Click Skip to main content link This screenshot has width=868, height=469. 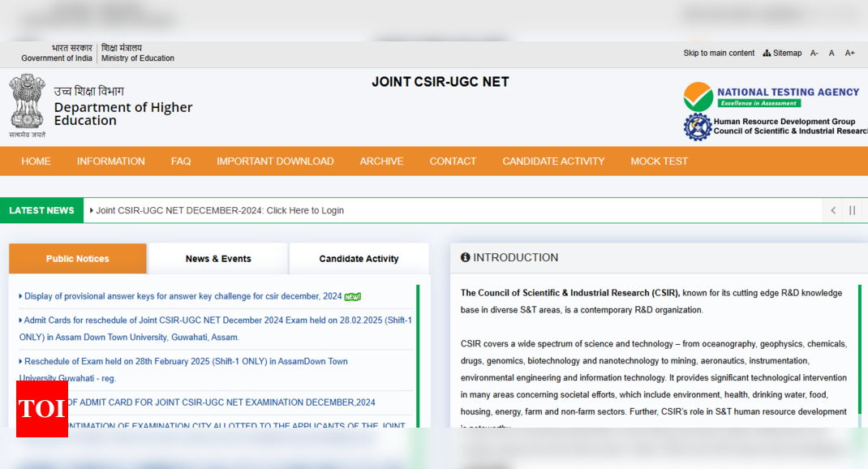click(719, 54)
